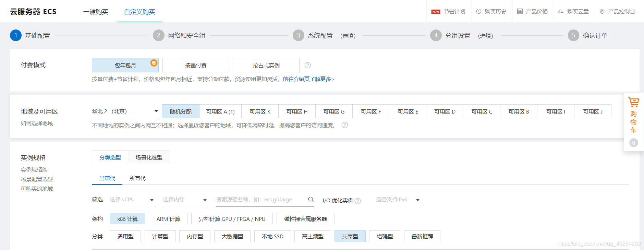Filter by 增强型 category
This screenshot has width=644, height=250.
point(385,236)
